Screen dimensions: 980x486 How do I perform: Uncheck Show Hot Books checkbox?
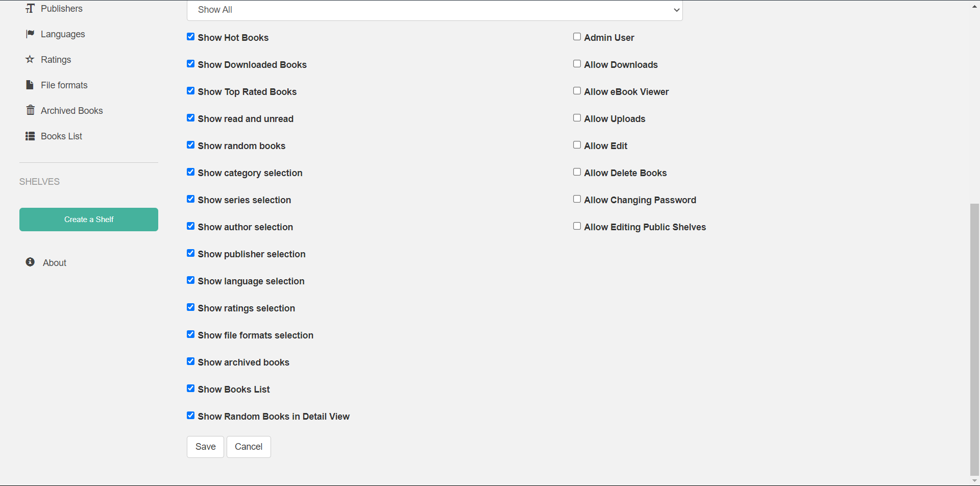click(x=190, y=37)
